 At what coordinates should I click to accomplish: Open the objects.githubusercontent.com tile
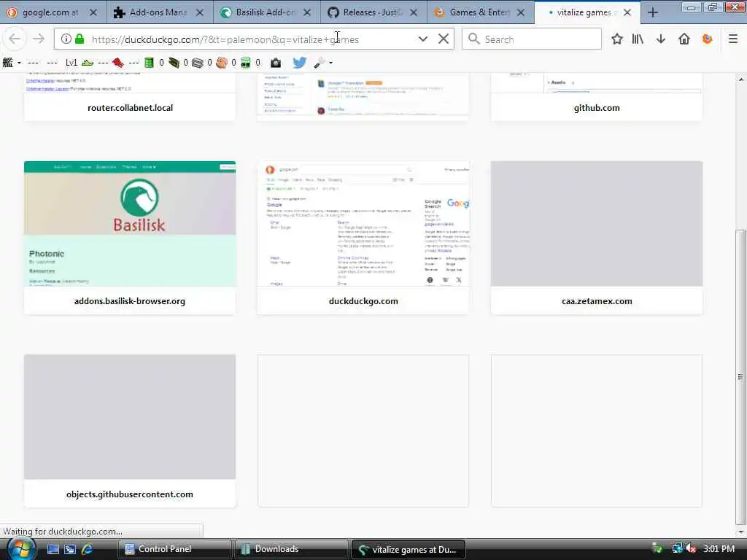[x=130, y=430]
